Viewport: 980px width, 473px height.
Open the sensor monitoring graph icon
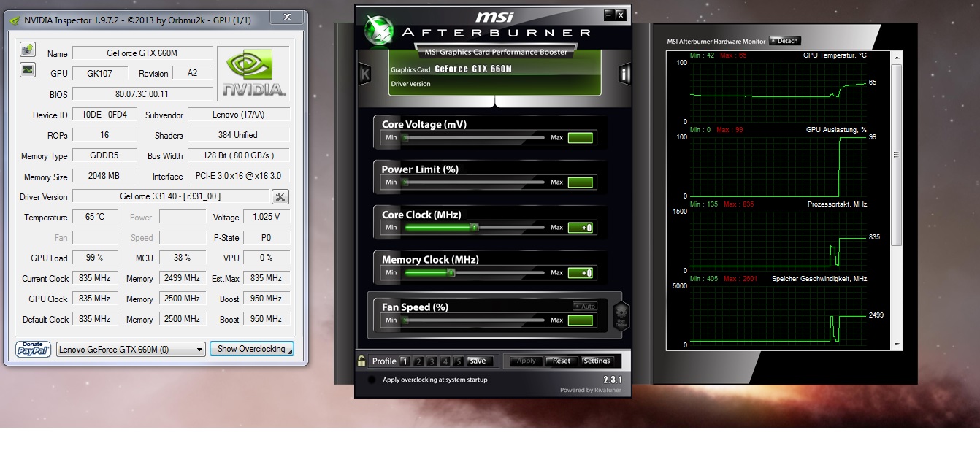(x=28, y=70)
